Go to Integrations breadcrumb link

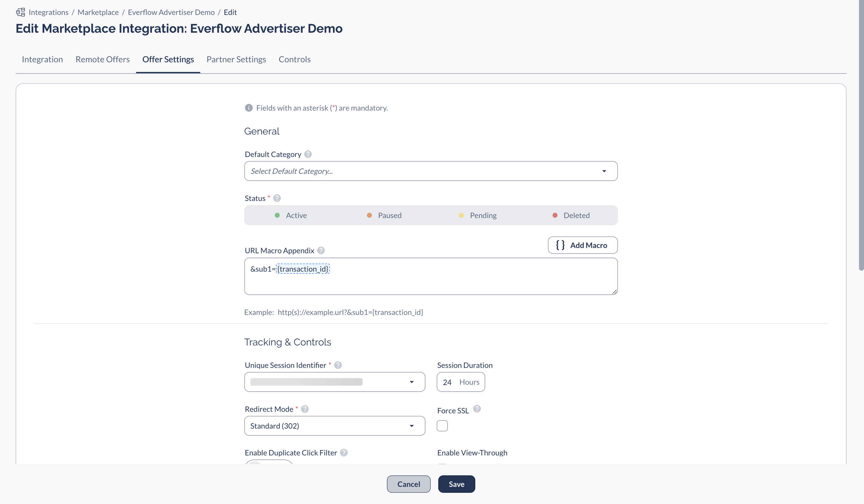pos(48,12)
